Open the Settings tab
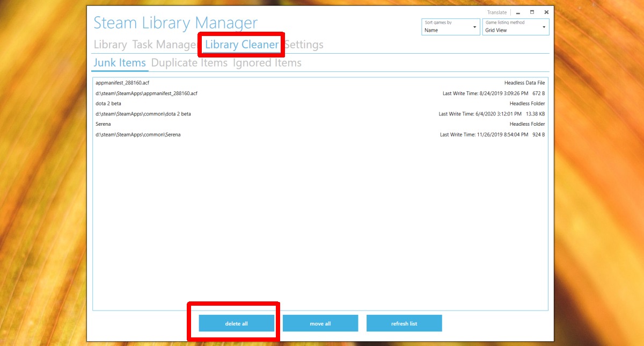Viewport: 644px width, 346px height. point(304,45)
